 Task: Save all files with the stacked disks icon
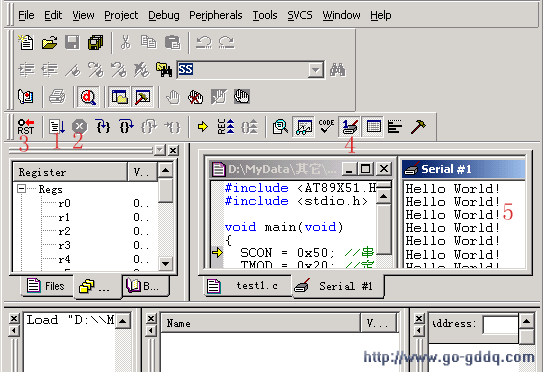(x=95, y=43)
